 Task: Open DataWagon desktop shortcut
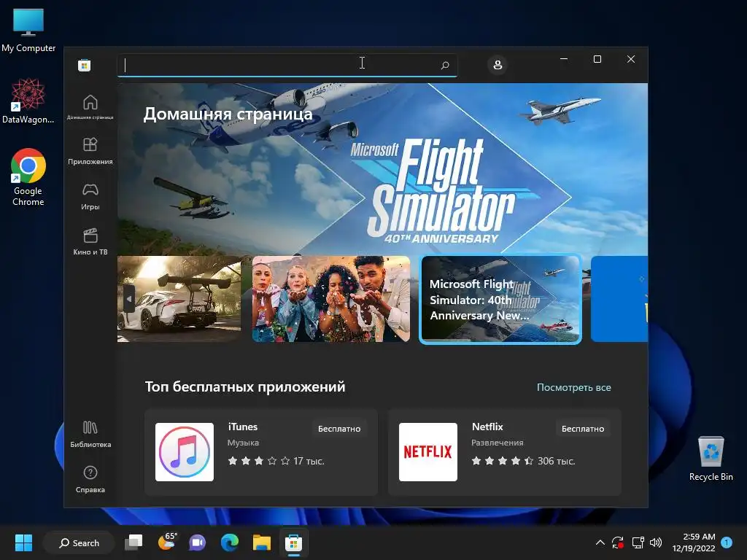click(28, 101)
